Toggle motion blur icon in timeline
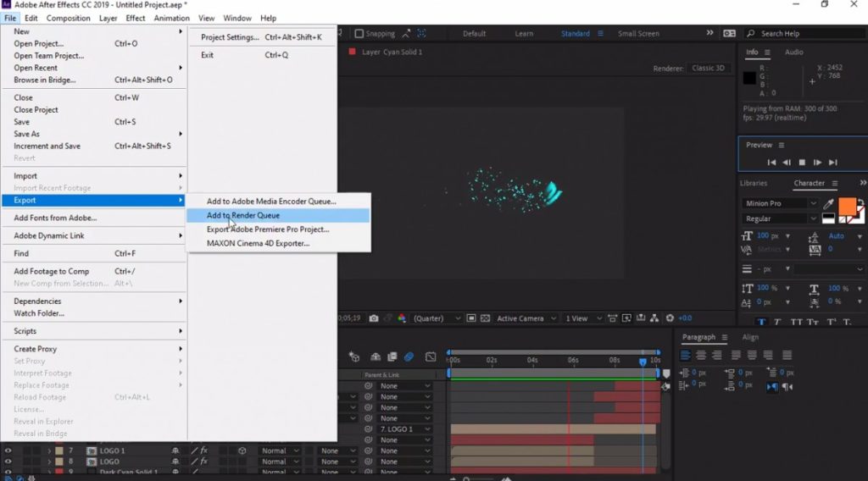This screenshot has width=868, height=481. point(409,357)
